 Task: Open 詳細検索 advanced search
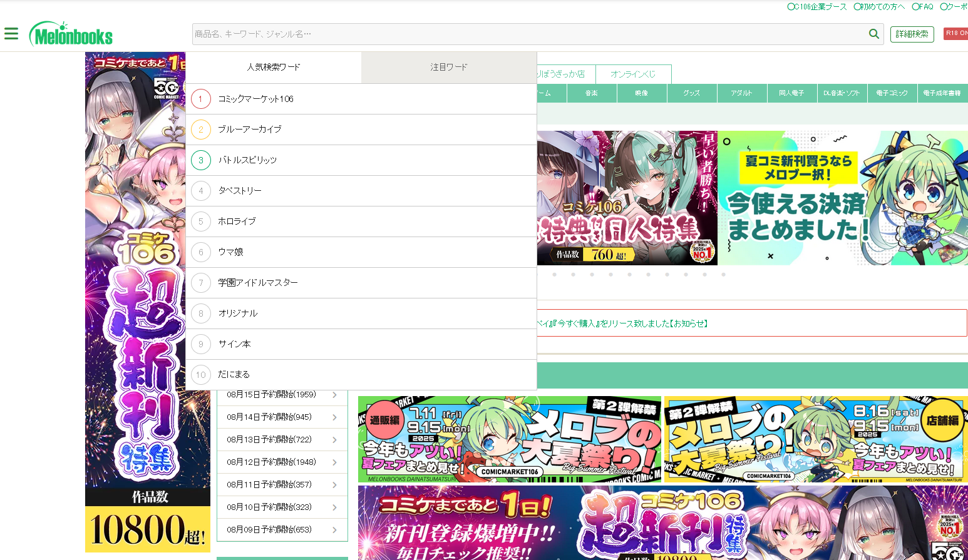point(912,34)
